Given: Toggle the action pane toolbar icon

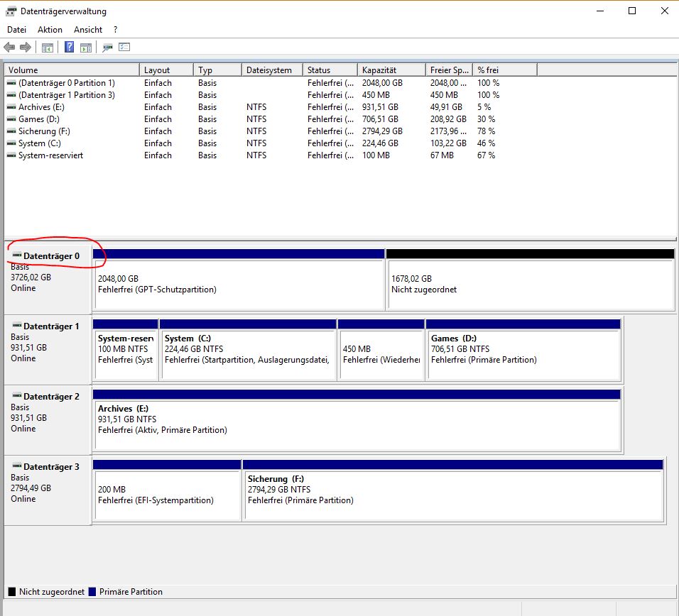Looking at the screenshot, I should pyautogui.click(x=86, y=47).
